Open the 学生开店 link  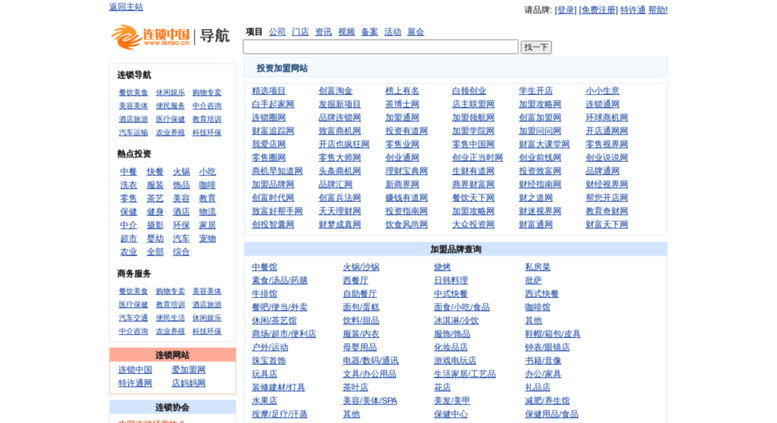click(536, 91)
